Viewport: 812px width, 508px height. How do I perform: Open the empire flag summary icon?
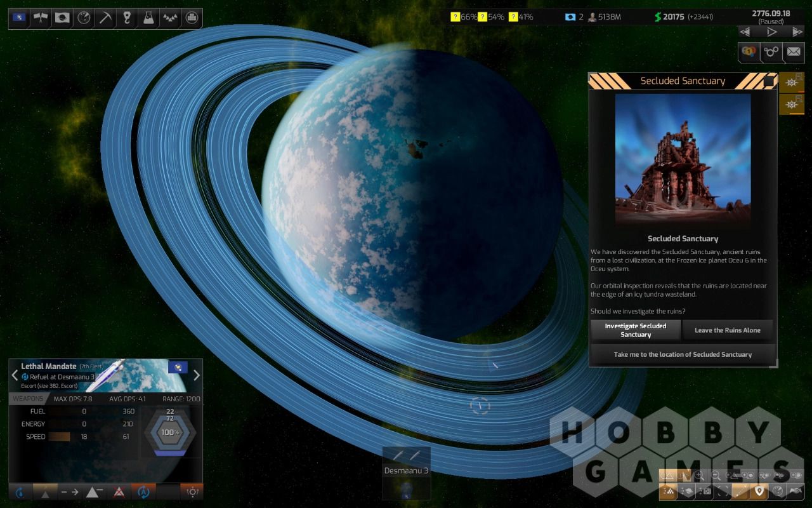tap(19, 18)
